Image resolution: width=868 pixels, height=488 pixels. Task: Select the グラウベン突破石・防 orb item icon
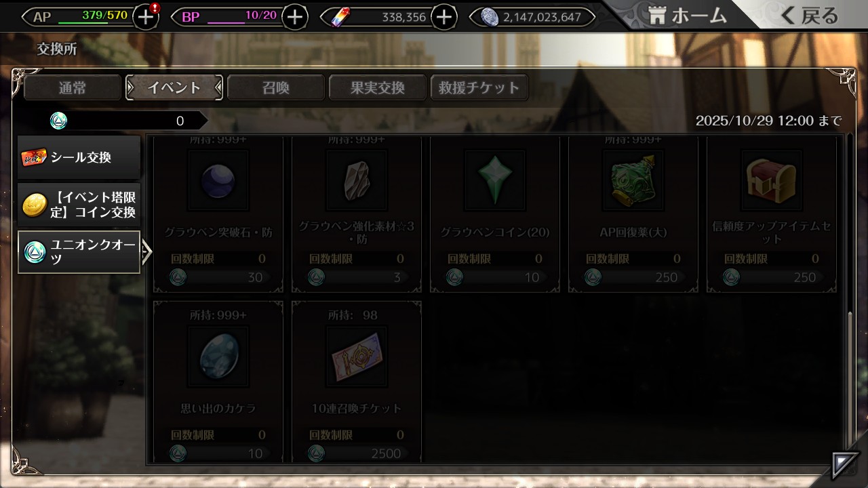point(218,180)
